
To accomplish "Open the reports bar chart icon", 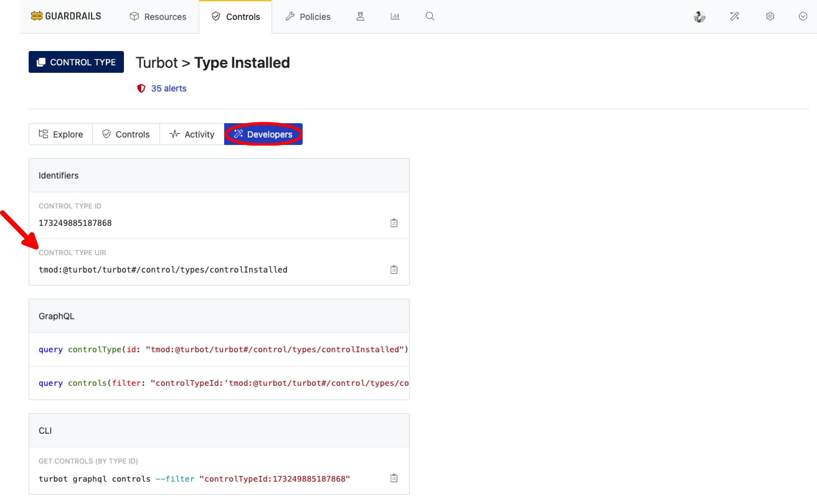I will click(395, 16).
